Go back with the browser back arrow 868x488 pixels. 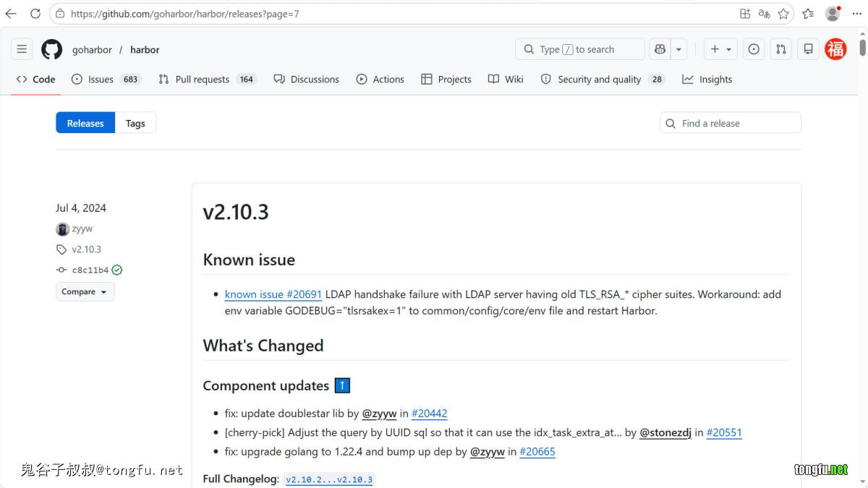point(12,14)
